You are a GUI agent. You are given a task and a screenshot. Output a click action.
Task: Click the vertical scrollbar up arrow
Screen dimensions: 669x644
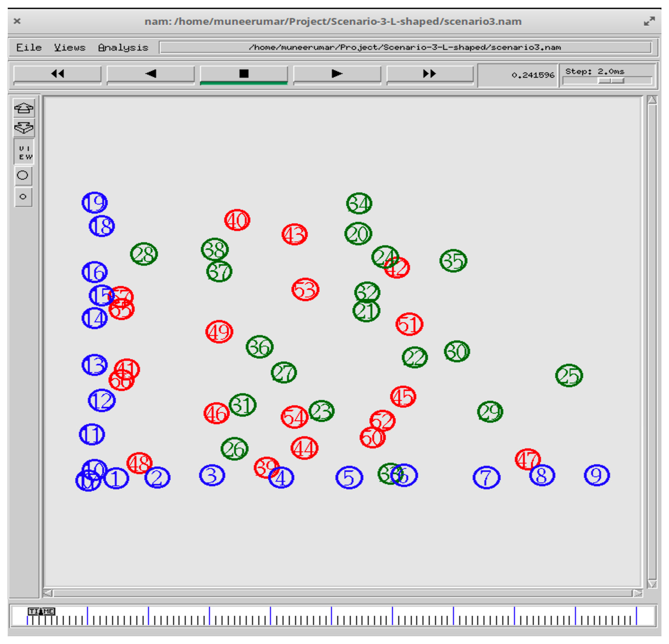click(x=652, y=100)
